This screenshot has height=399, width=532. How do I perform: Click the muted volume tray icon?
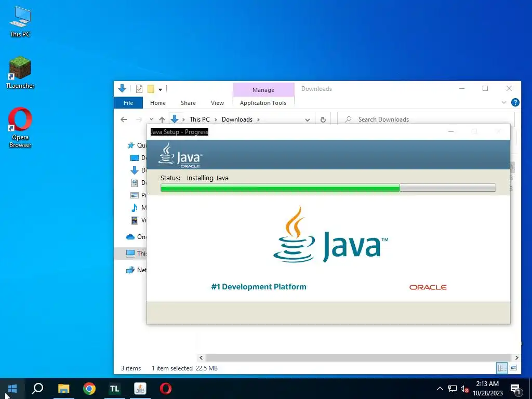pos(464,389)
